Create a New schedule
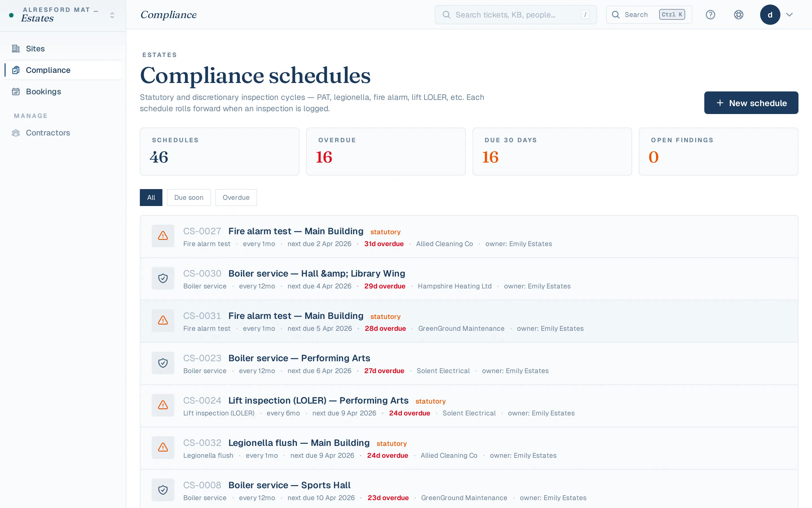Image resolution: width=812 pixels, height=508 pixels. 751,103
